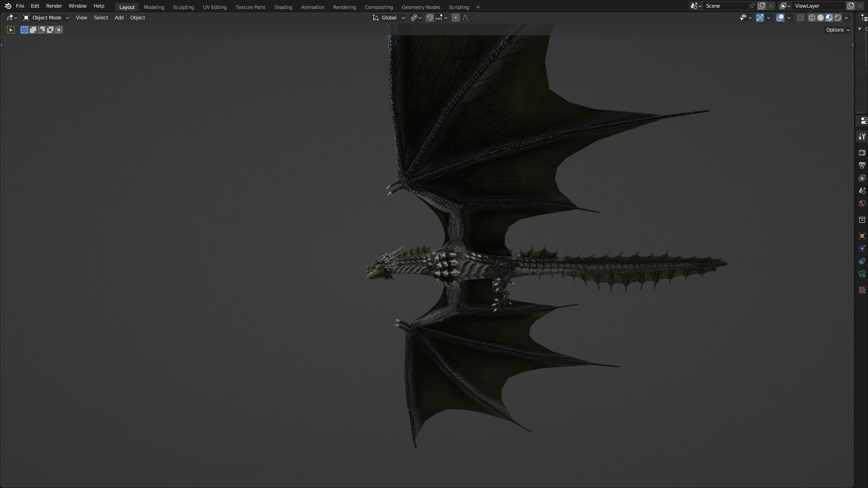The width and height of the screenshot is (868, 488).
Task: Open the Output properties tab
Action: pos(862,165)
